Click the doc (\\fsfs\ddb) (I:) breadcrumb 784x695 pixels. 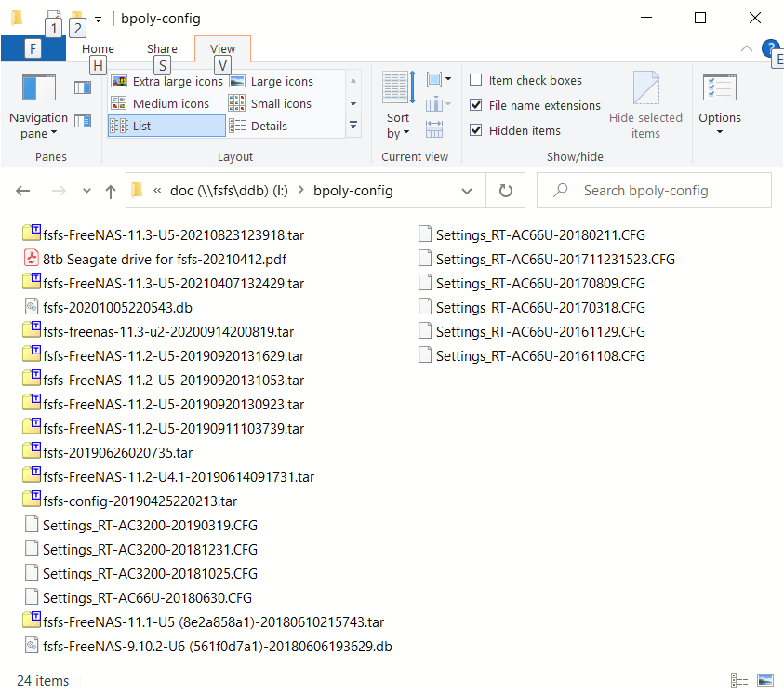click(229, 191)
